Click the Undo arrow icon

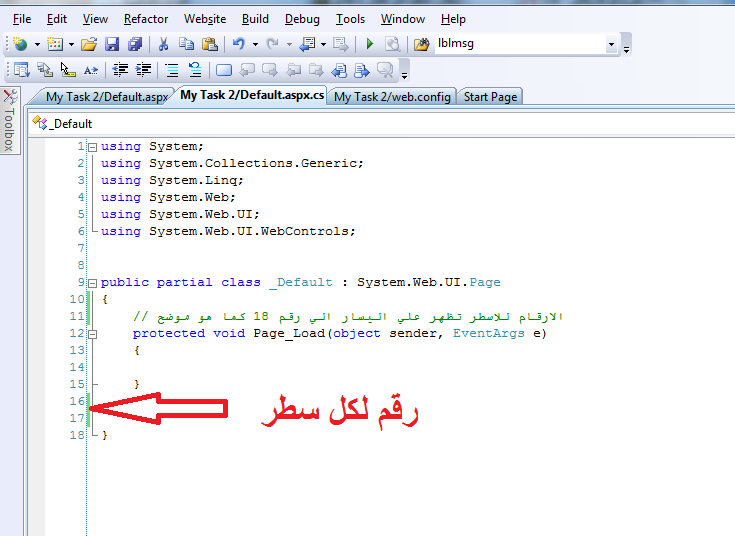[x=239, y=44]
